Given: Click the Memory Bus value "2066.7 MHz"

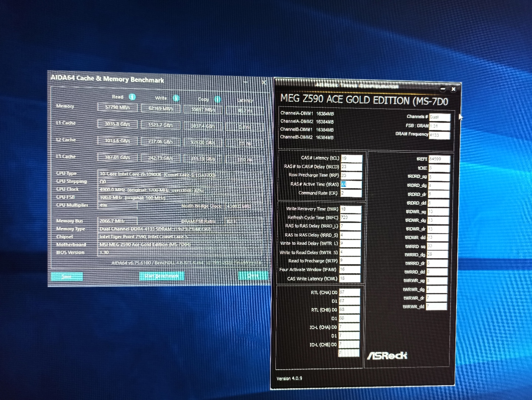Looking at the screenshot, I should tap(118, 221).
